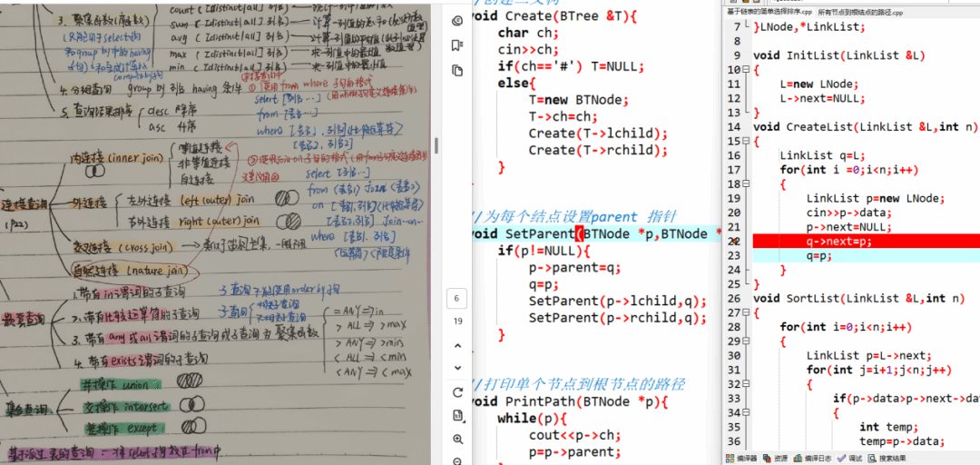Collapse the code fold at line 29
Viewport: 980px width, 465px height.
click(x=747, y=341)
